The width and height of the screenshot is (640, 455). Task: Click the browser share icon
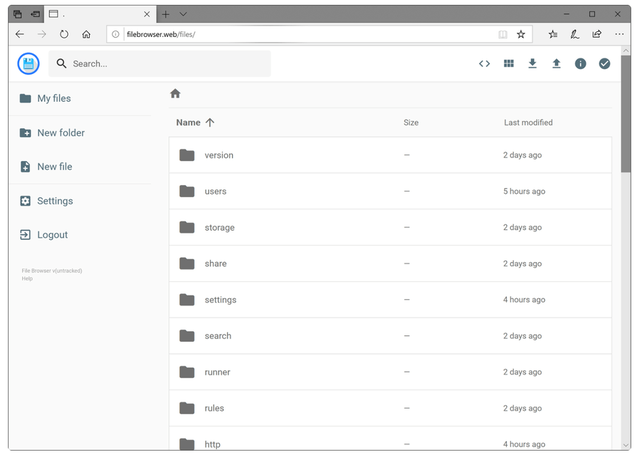click(x=597, y=34)
